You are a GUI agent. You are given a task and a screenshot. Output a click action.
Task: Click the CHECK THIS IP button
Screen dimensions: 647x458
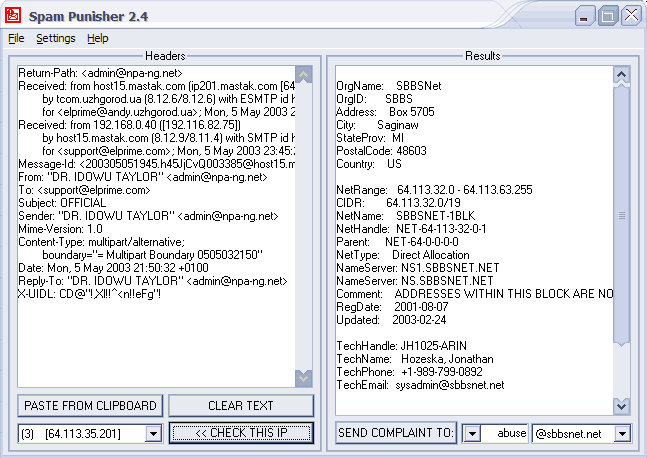pyautogui.click(x=241, y=433)
